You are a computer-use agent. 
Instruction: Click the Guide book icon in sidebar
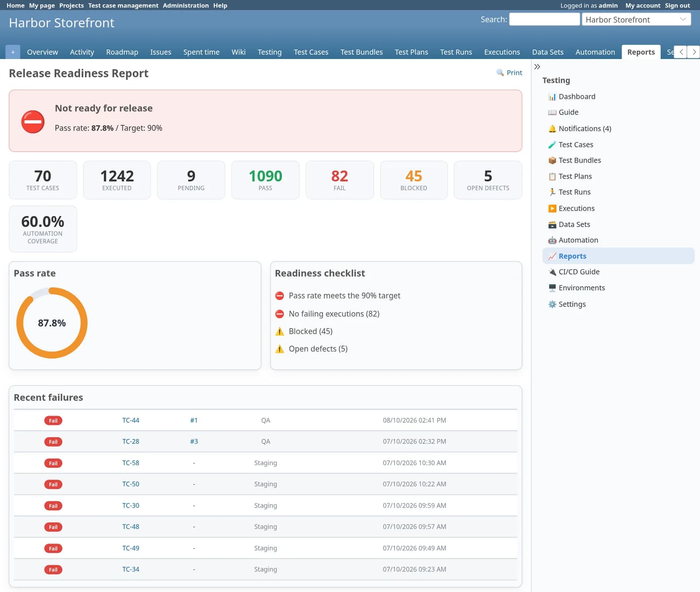click(x=552, y=112)
